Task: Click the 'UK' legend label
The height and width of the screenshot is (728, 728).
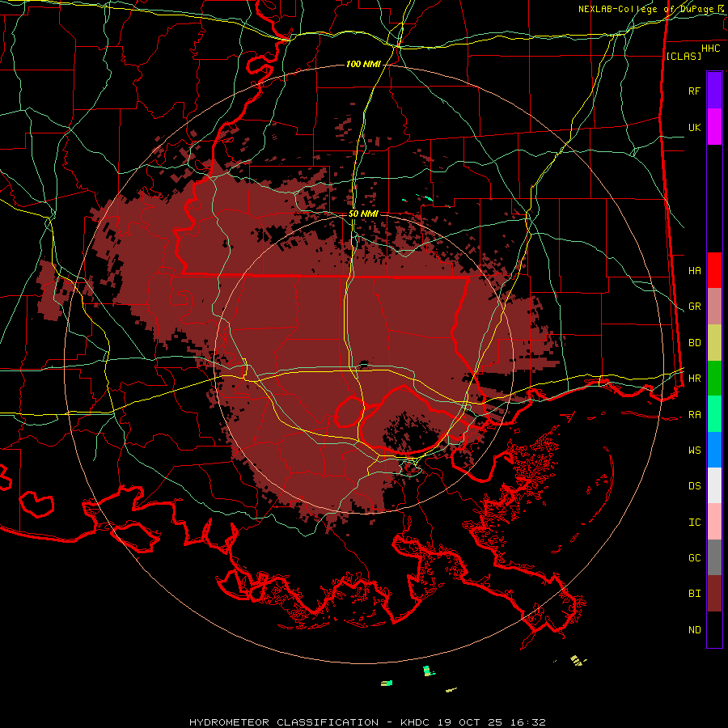Action: [694, 127]
